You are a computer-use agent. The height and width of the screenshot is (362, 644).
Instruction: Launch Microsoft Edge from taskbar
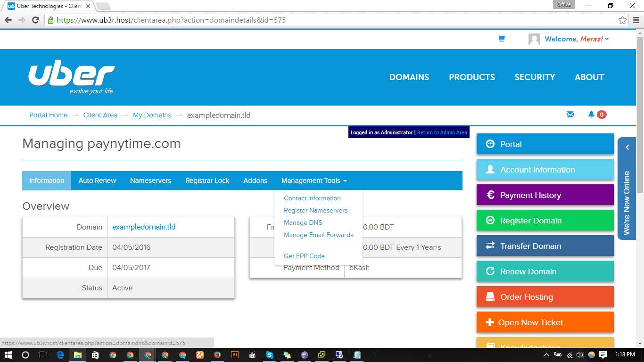point(60,355)
